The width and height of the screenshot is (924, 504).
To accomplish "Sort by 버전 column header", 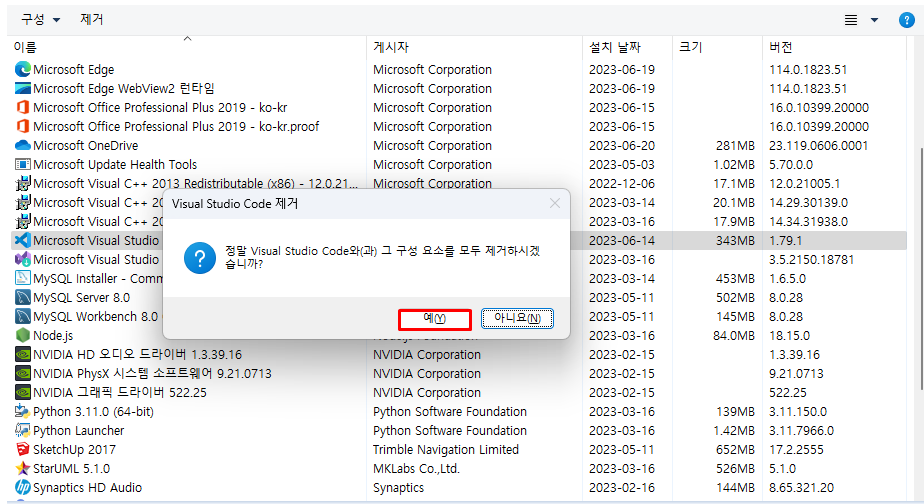I will tap(834, 47).
